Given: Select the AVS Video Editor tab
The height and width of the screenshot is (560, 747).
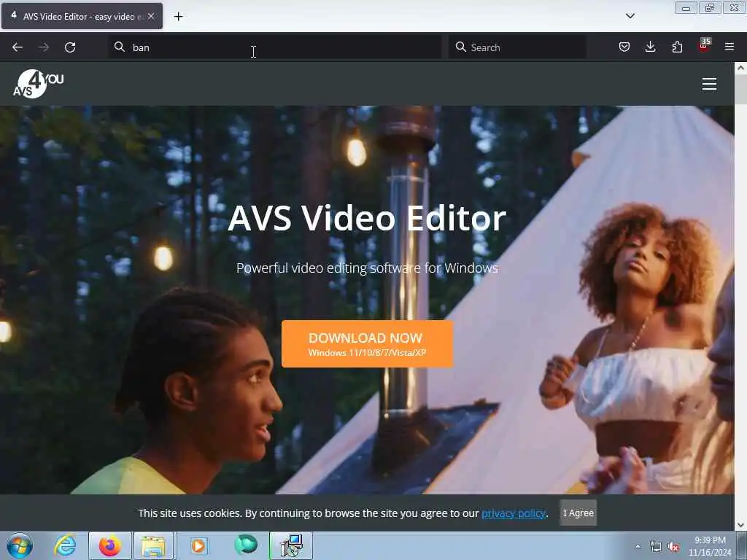Looking at the screenshot, I should (82, 16).
